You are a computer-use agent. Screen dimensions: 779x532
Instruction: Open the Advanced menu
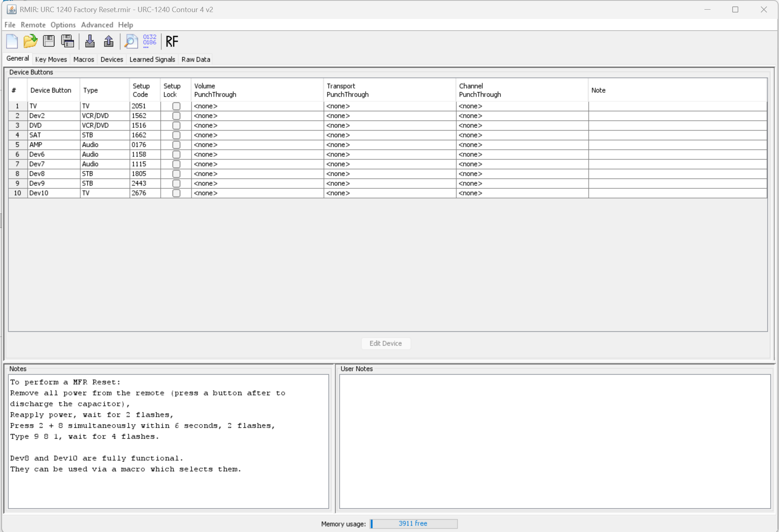tap(97, 25)
